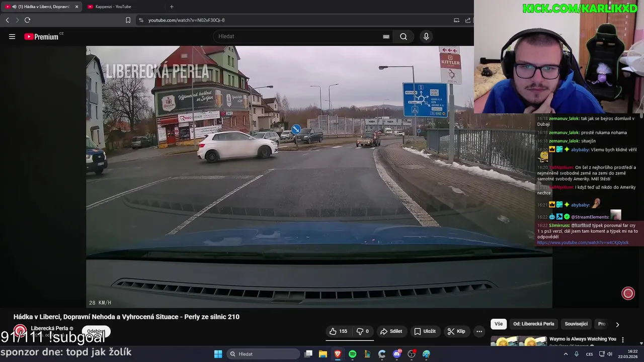Select the Vše filter chip
The image size is (644, 362).
[498, 324]
